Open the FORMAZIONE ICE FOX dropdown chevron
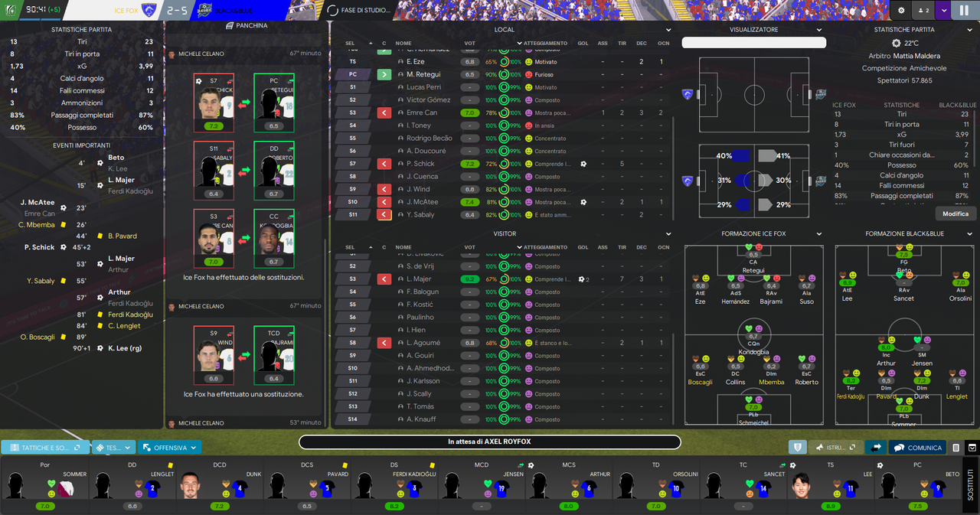Image resolution: width=980 pixels, height=515 pixels. click(820, 233)
